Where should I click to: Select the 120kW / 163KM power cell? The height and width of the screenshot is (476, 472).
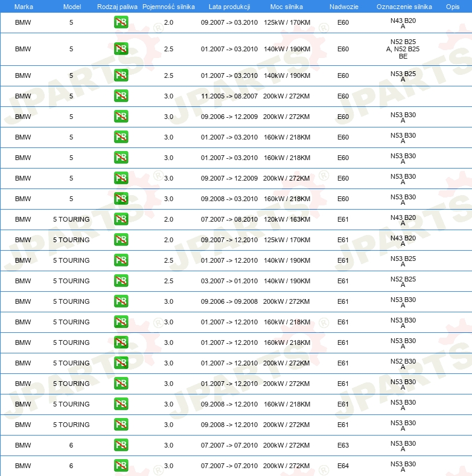(x=287, y=219)
